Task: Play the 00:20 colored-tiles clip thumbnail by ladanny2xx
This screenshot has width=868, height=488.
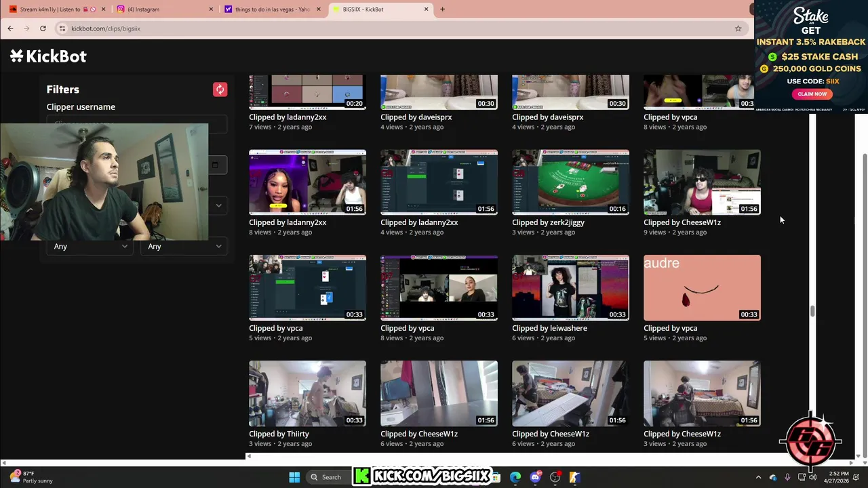Action: [307, 92]
